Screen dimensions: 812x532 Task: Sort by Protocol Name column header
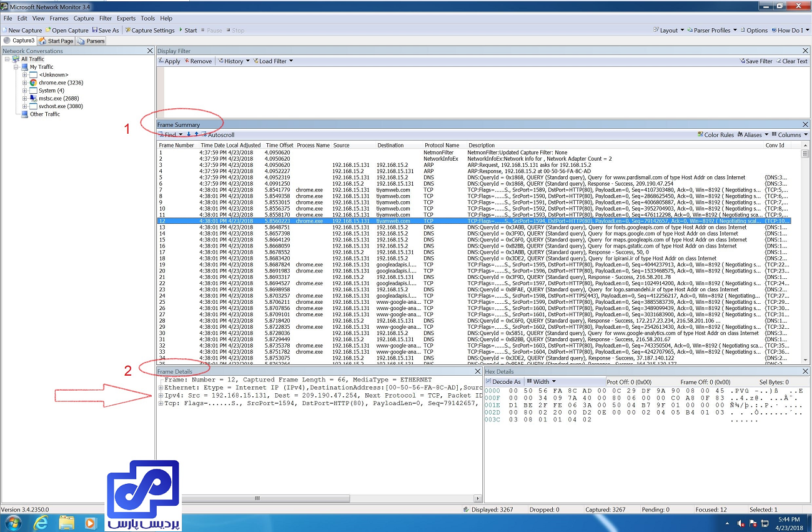tap(442, 145)
